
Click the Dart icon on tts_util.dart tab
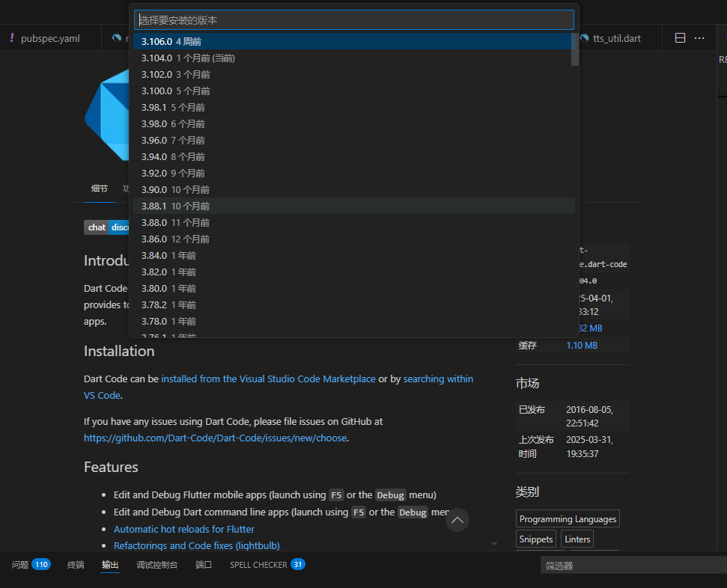[x=583, y=37]
